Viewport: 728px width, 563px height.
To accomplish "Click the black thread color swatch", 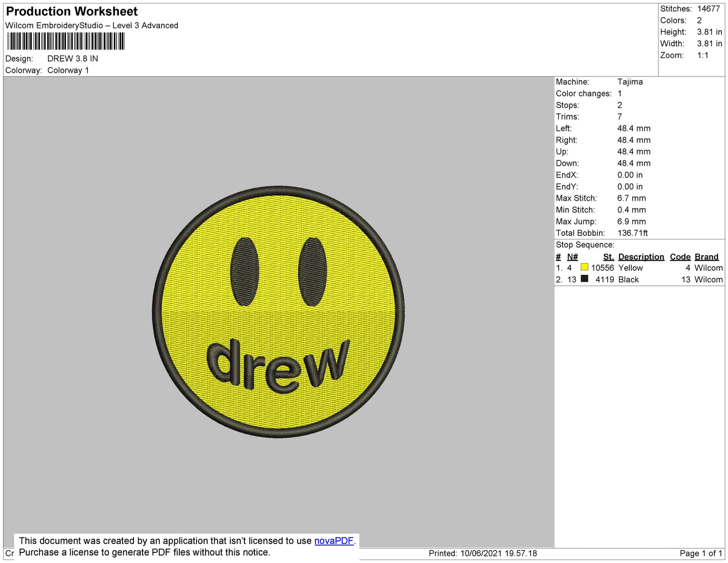I will coord(584,279).
